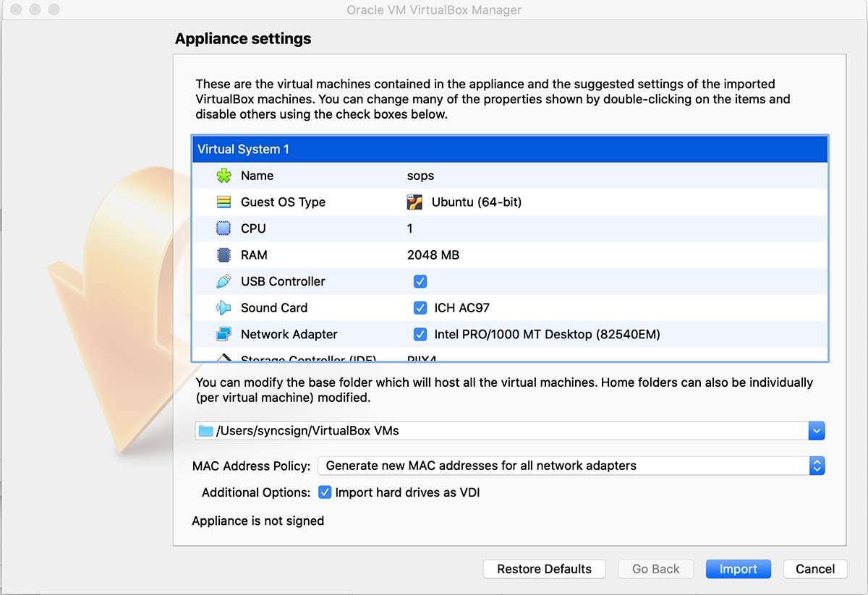The width and height of the screenshot is (868, 595).
Task: Click the folder icon in base folder field
Action: [x=206, y=431]
